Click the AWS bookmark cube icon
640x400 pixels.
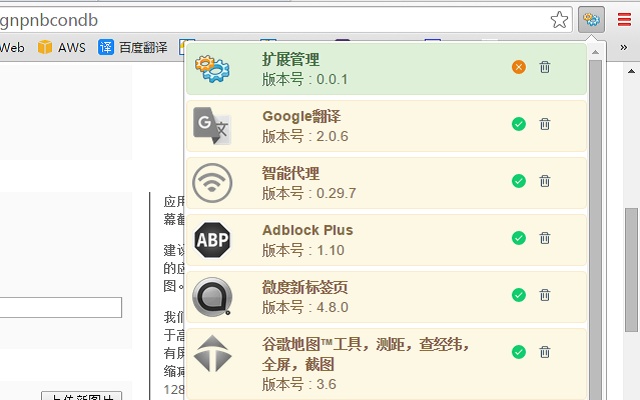point(45,47)
